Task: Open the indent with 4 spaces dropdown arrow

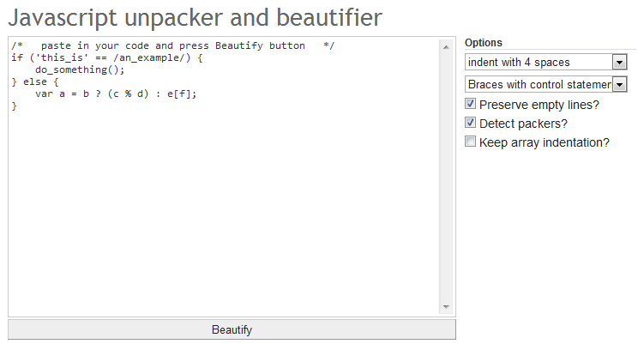Action: [619, 63]
